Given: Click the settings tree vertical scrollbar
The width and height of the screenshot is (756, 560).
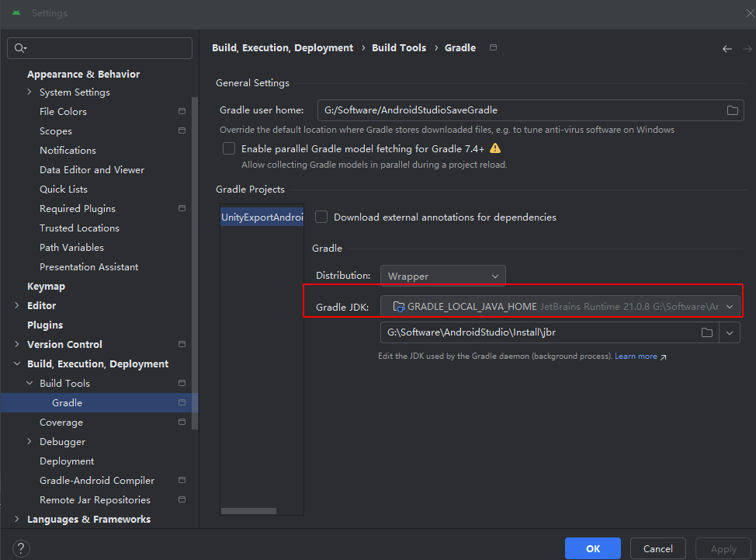Looking at the screenshot, I should tap(195, 263).
